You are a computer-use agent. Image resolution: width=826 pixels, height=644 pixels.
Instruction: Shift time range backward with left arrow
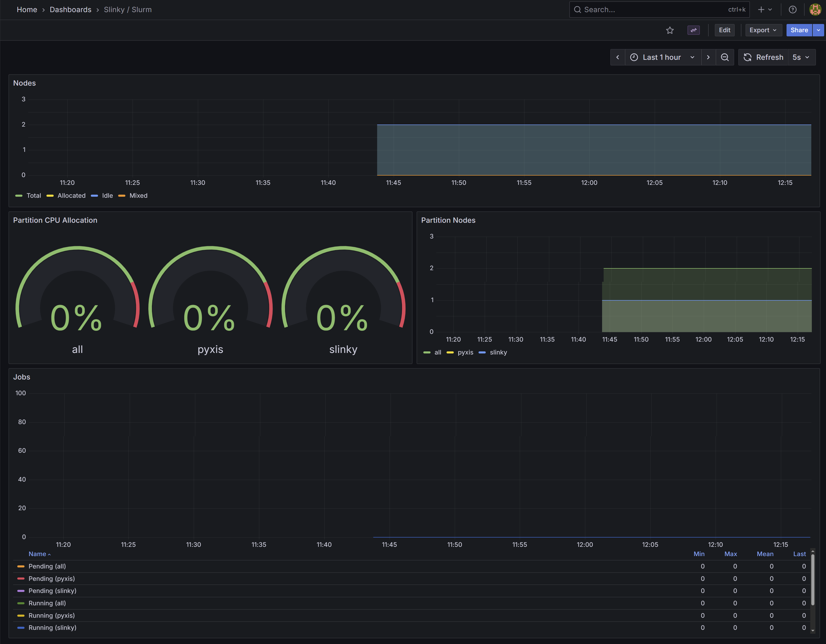point(618,57)
